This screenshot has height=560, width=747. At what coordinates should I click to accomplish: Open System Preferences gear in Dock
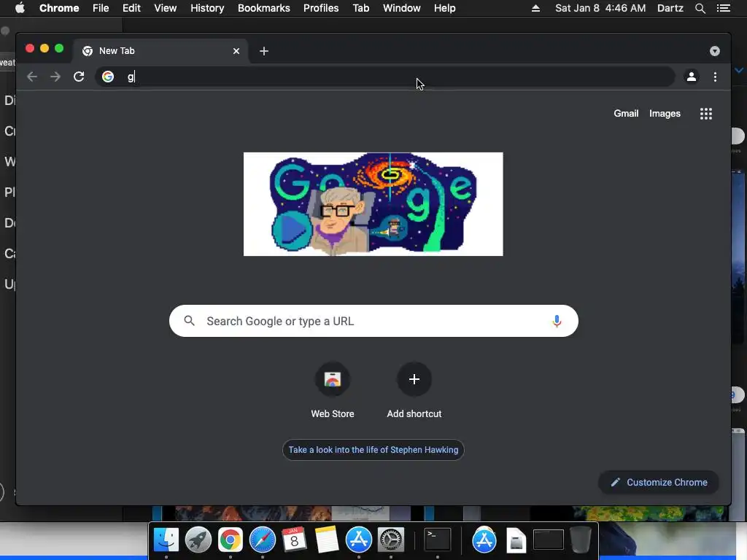(391, 540)
